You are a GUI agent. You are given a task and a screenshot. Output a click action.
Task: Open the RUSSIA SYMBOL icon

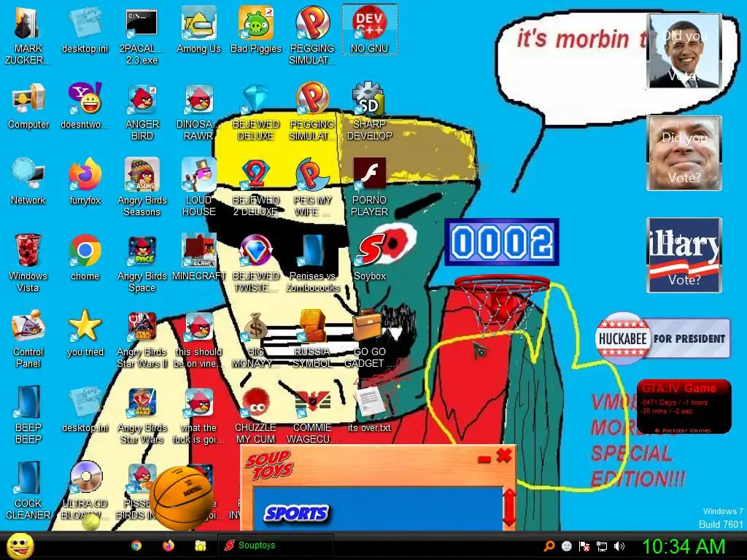[x=312, y=339]
